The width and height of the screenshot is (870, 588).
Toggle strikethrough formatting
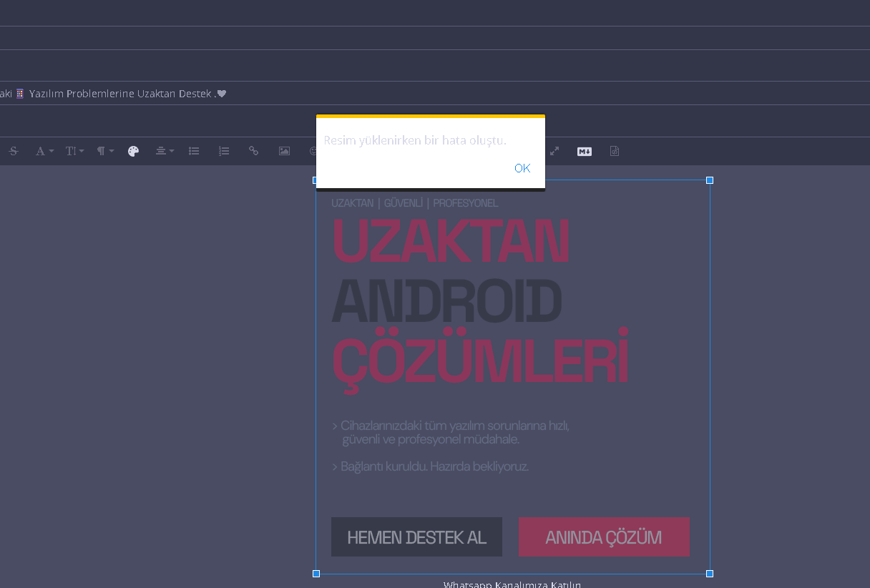[x=13, y=151]
